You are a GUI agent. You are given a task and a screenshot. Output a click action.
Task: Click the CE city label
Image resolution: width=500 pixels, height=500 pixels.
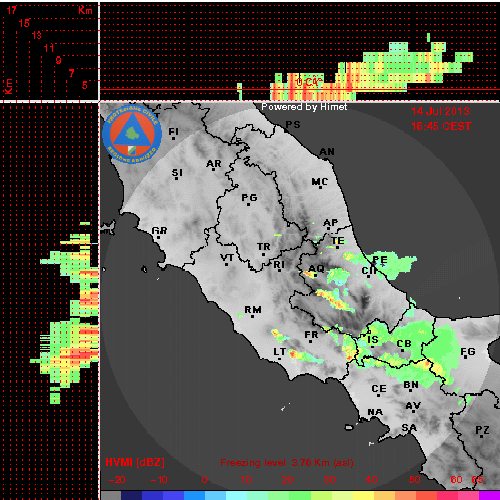[x=379, y=389]
